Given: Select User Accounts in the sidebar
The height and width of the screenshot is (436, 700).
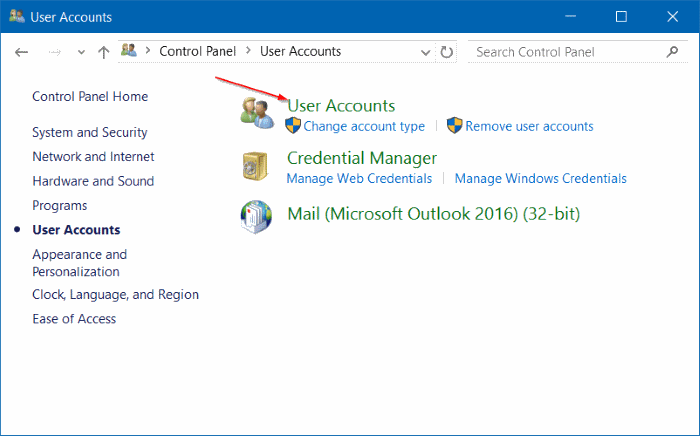Looking at the screenshot, I should click(76, 230).
